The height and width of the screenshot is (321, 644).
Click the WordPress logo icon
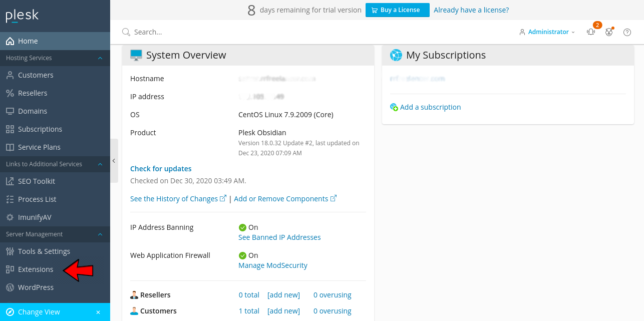click(10, 287)
